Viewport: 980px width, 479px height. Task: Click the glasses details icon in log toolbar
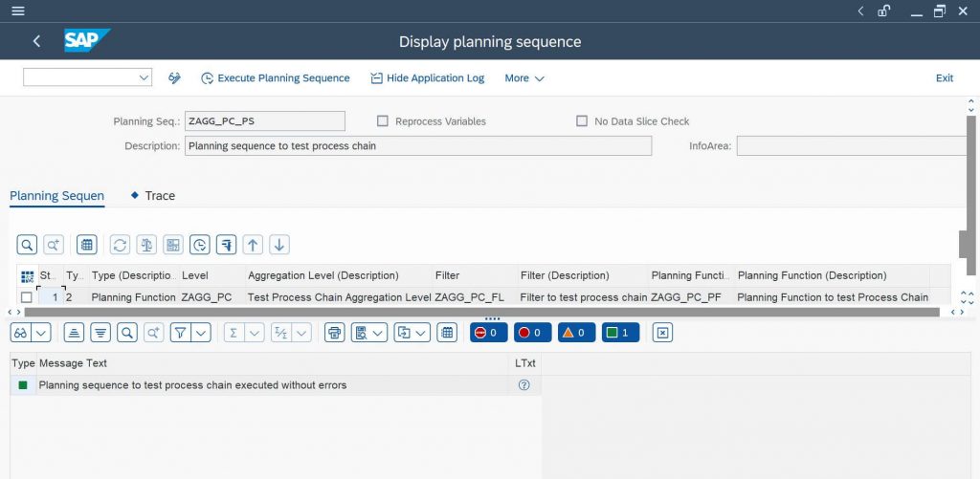[x=21, y=333]
